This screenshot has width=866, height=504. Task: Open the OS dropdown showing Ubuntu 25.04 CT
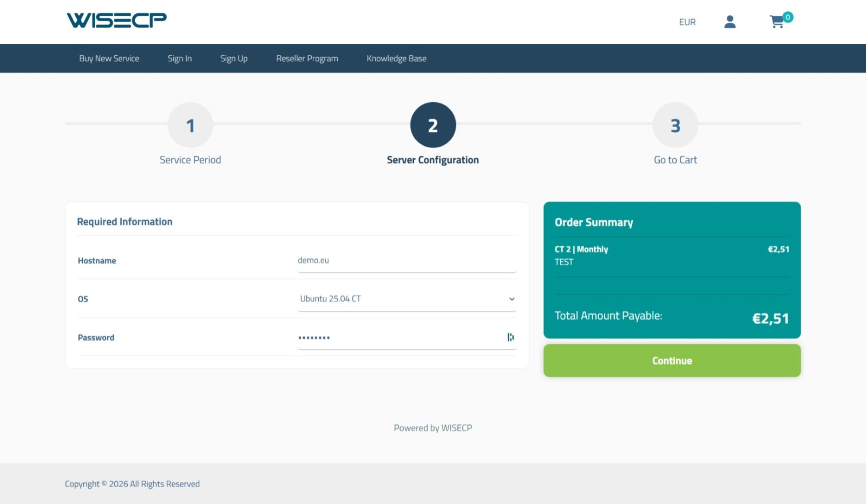tap(401, 299)
